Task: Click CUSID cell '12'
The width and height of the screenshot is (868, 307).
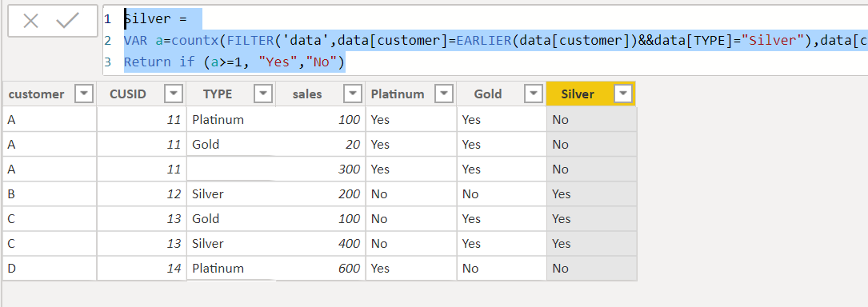Action: [x=142, y=194]
